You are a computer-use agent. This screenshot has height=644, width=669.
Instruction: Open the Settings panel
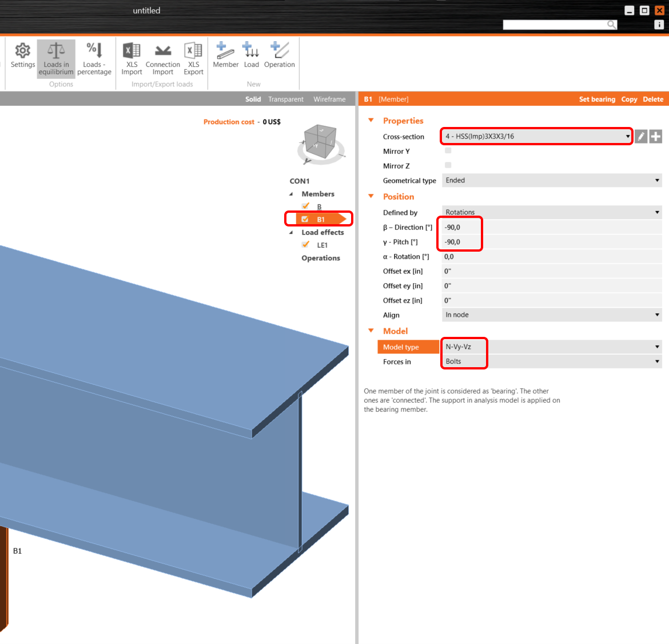tap(22, 57)
